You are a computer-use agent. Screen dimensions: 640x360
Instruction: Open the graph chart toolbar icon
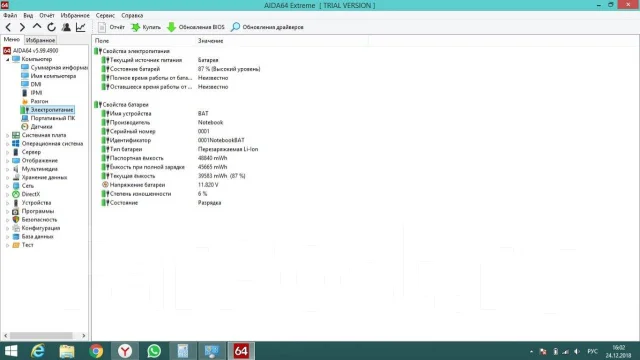[x=80, y=27]
